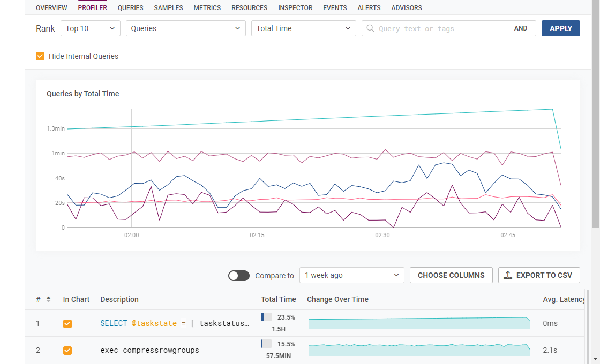Click the export upload icon
The height and width of the screenshot is (364, 600).
(x=508, y=275)
